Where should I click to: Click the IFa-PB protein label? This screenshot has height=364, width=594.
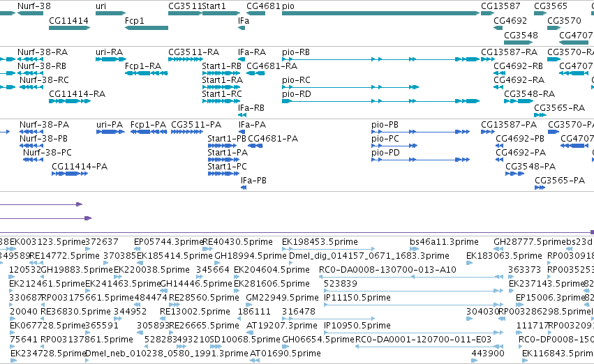(x=253, y=181)
